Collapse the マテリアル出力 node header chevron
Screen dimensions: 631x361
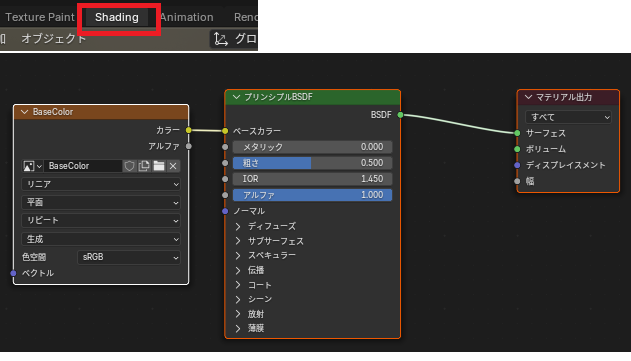(x=528, y=97)
